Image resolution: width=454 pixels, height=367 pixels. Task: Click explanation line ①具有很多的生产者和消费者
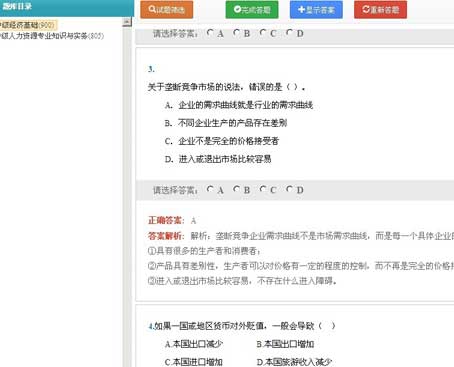point(204,251)
